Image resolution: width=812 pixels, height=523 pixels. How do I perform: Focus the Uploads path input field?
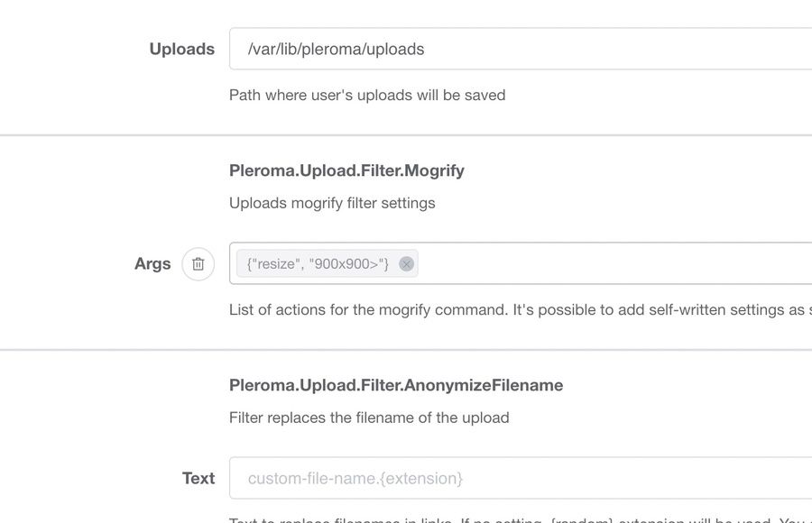click(521, 49)
